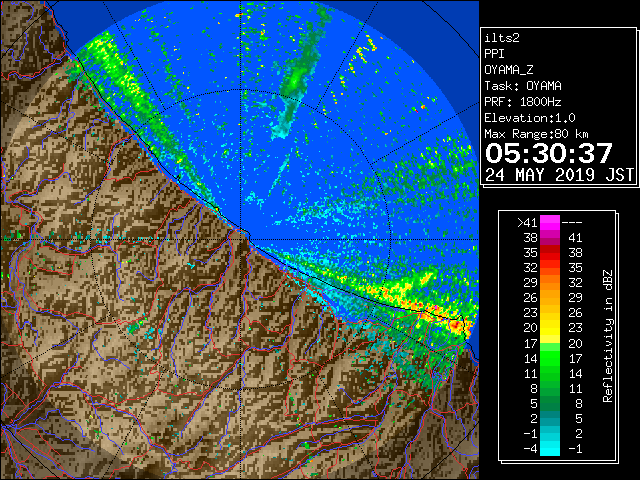Click the Max Range:80 km text

coord(536,134)
